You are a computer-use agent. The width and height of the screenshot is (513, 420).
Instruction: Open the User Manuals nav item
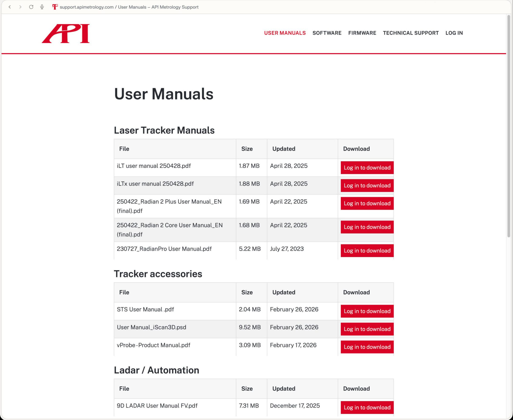click(285, 33)
